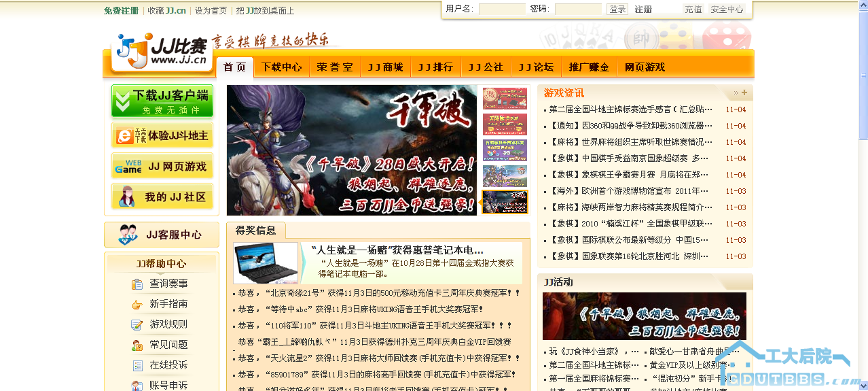Screen dimensions: 868x391
Task: Select the fourth anime-style banner thumbnail
Action: (505, 176)
